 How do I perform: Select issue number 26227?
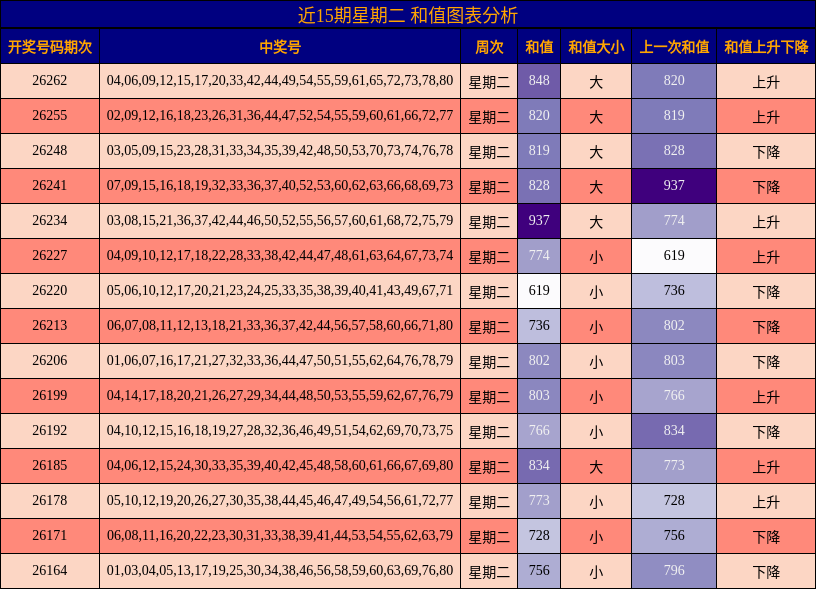click(50, 255)
